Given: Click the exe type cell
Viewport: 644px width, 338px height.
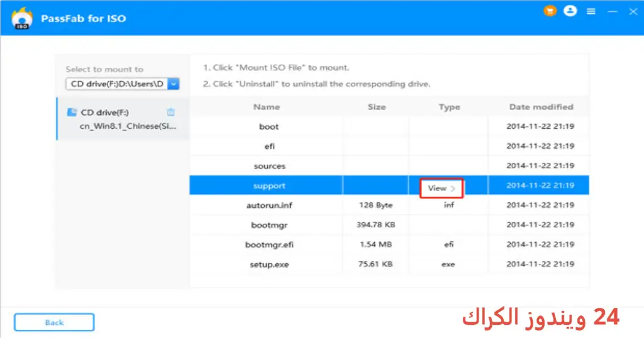Looking at the screenshot, I should pos(448,264).
